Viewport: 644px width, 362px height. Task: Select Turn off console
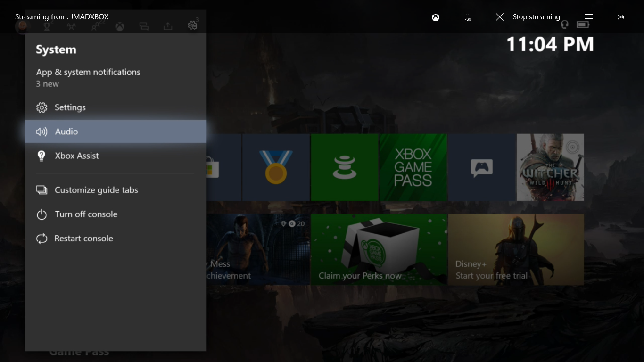(x=116, y=214)
